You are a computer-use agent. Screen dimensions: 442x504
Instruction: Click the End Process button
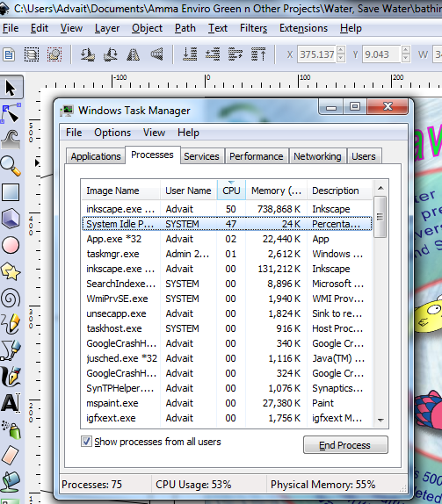point(345,445)
